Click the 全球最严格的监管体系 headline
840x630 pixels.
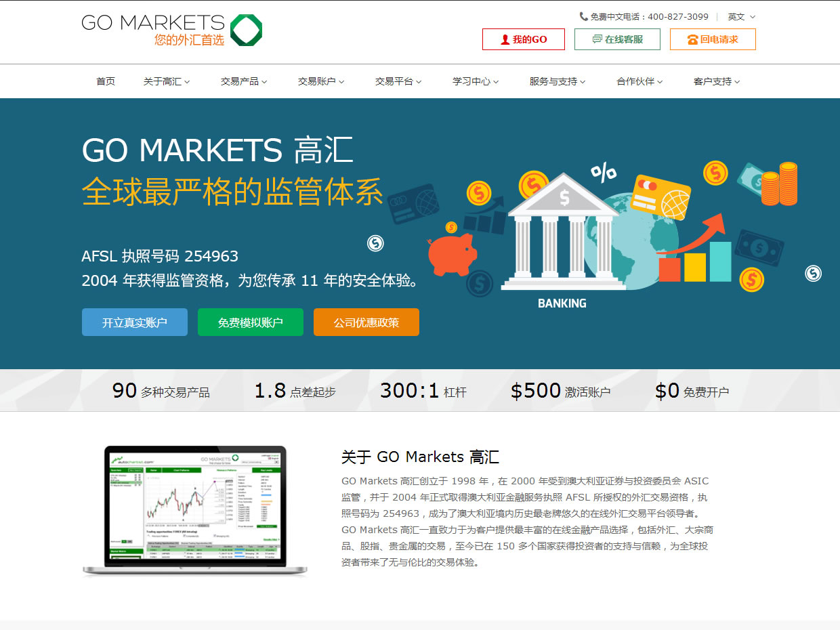232,191
